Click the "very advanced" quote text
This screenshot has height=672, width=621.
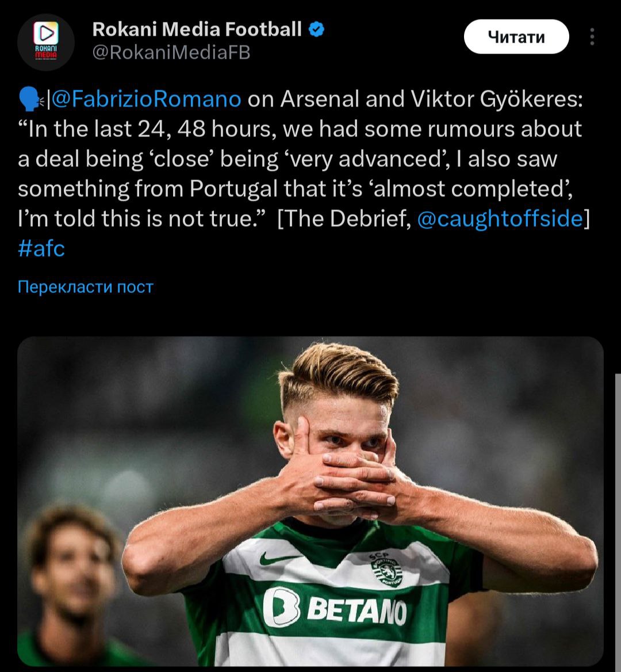tap(381, 159)
